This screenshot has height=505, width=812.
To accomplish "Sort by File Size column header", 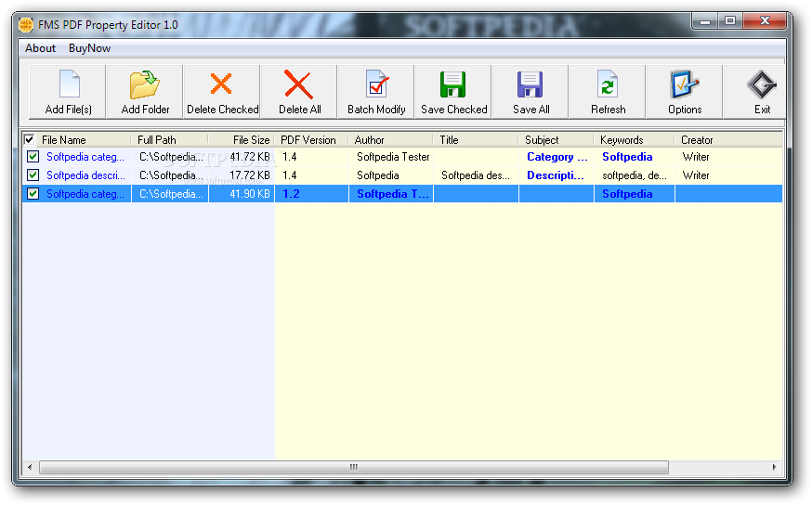I will [242, 139].
